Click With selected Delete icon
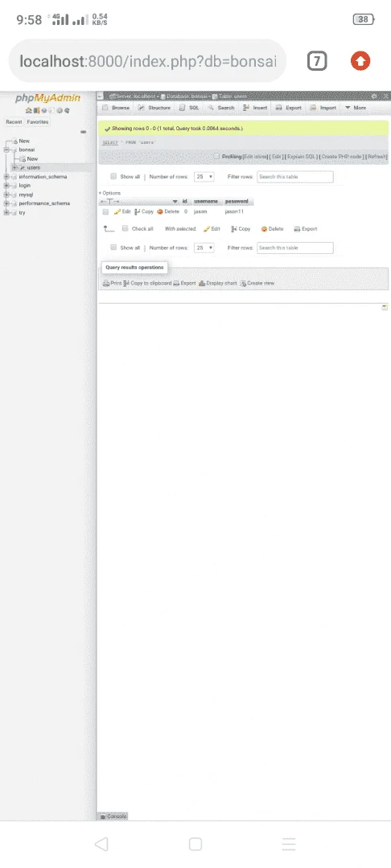The image size is (391, 868). pos(264,228)
